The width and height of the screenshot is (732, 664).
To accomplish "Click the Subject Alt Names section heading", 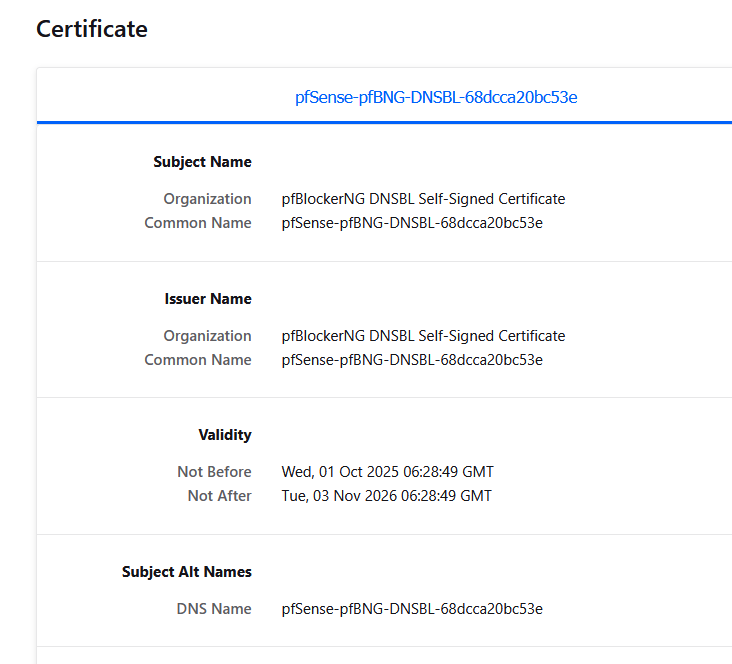I will click(187, 572).
